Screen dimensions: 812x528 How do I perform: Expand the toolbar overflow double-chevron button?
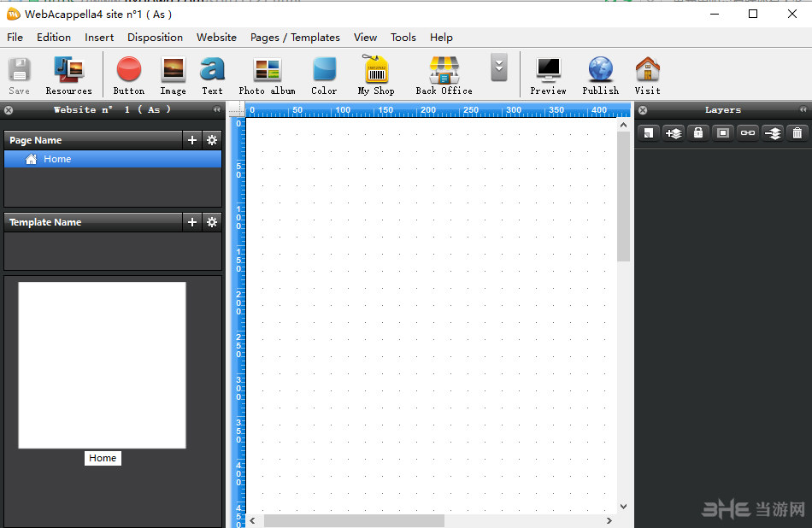(x=499, y=67)
